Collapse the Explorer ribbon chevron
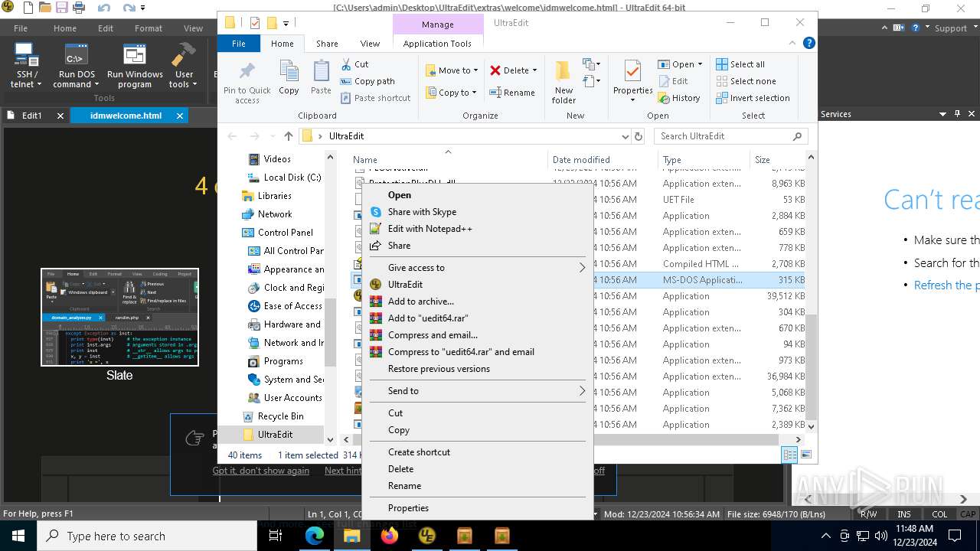Screen dimensions: 980x551 pos(794,44)
